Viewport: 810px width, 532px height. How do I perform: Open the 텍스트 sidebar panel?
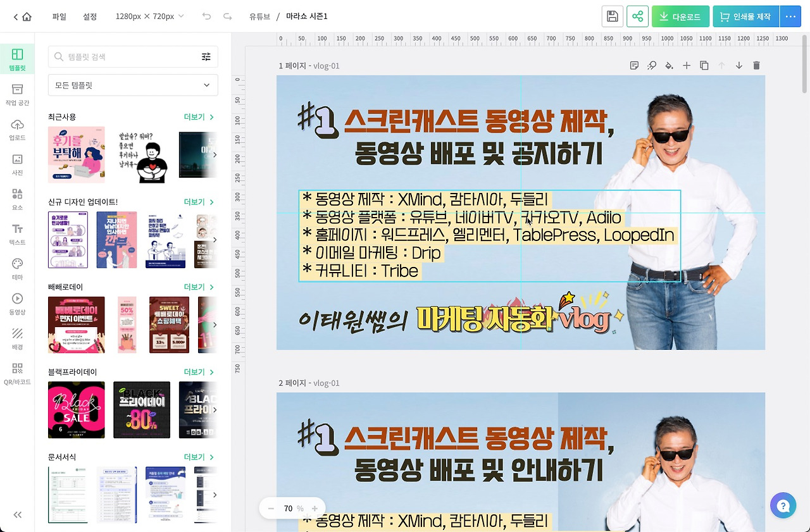click(17, 234)
